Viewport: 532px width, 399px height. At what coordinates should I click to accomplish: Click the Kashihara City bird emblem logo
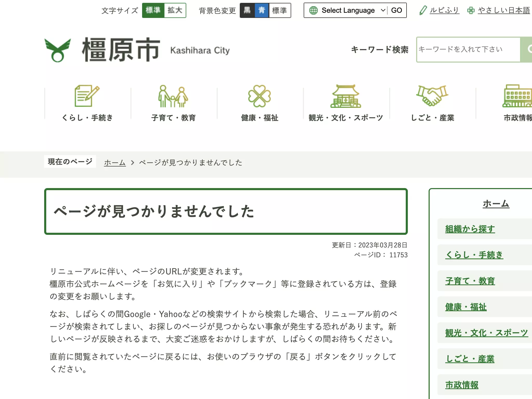(x=58, y=50)
